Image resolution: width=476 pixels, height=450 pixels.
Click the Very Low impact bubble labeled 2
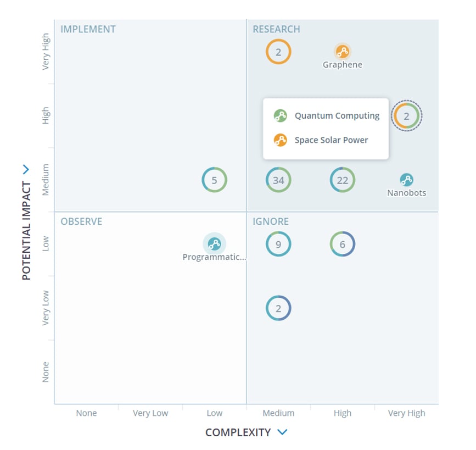pos(278,308)
